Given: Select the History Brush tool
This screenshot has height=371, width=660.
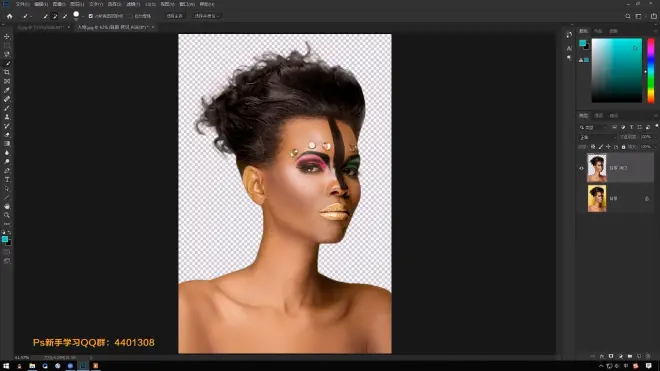Looking at the screenshot, I should tap(7, 126).
